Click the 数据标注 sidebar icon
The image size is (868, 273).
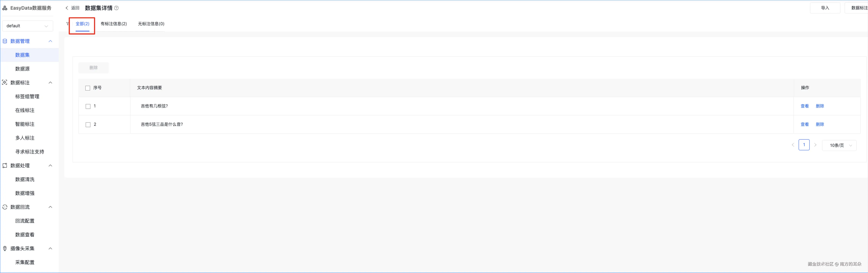click(5, 83)
